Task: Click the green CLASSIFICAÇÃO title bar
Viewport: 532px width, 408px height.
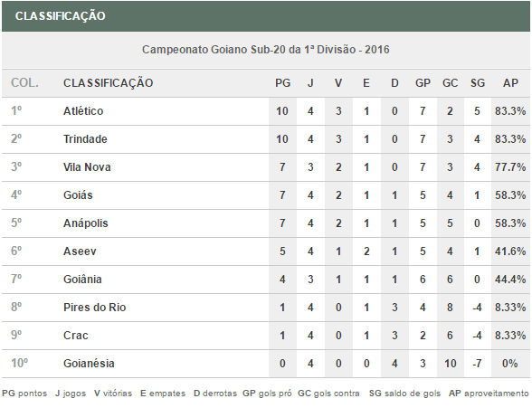Action: pos(266,16)
